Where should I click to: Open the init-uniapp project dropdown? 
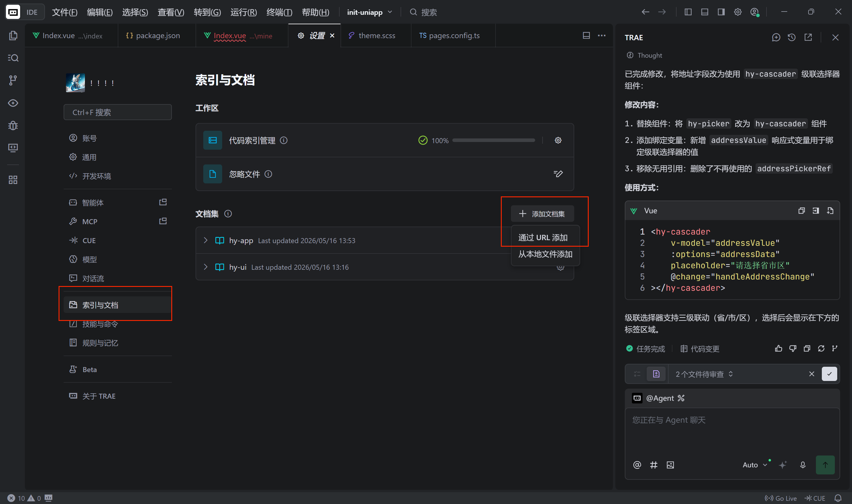point(369,12)
